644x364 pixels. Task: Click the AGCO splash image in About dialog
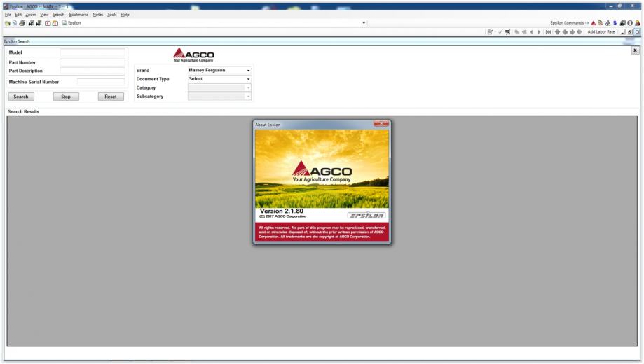322,169
